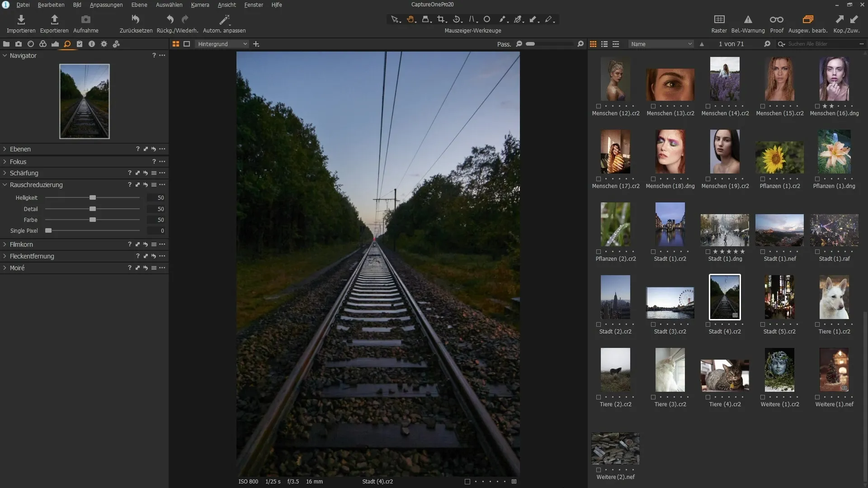Open the Kamera menu

pos(200,5)
